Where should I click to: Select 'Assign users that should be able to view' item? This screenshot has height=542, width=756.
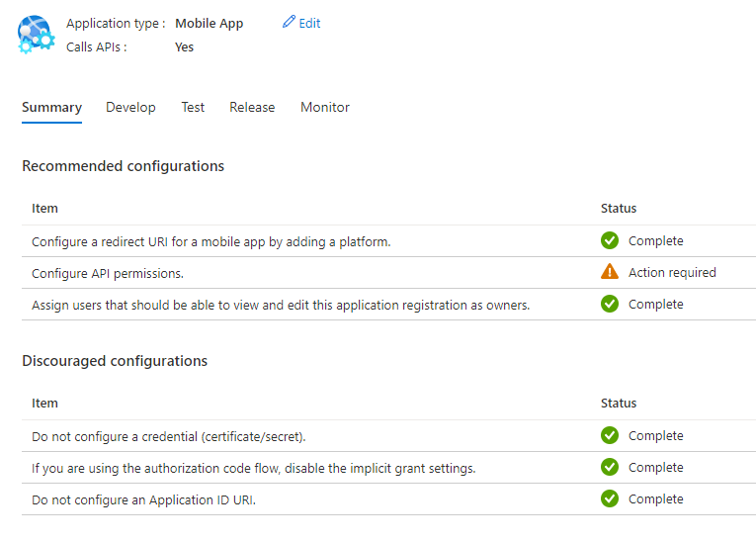click(x=281, y=305)
